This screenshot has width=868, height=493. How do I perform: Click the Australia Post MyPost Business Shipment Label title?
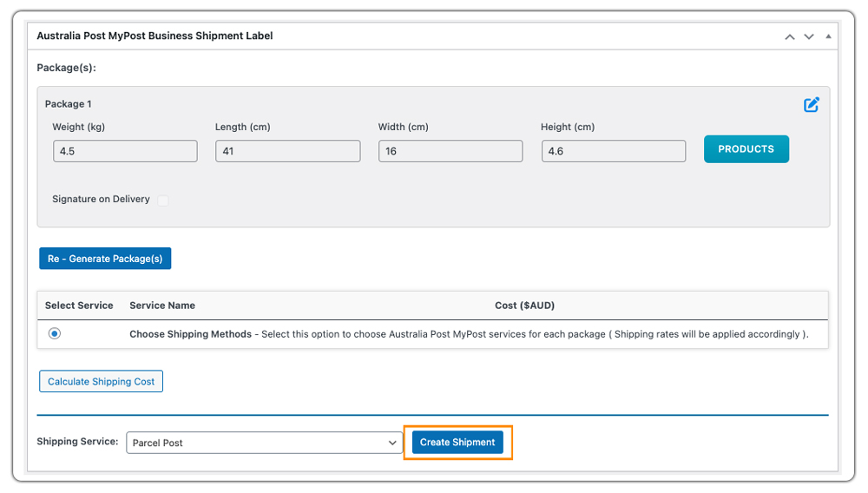pyautogui.click(x=155, y=36)
